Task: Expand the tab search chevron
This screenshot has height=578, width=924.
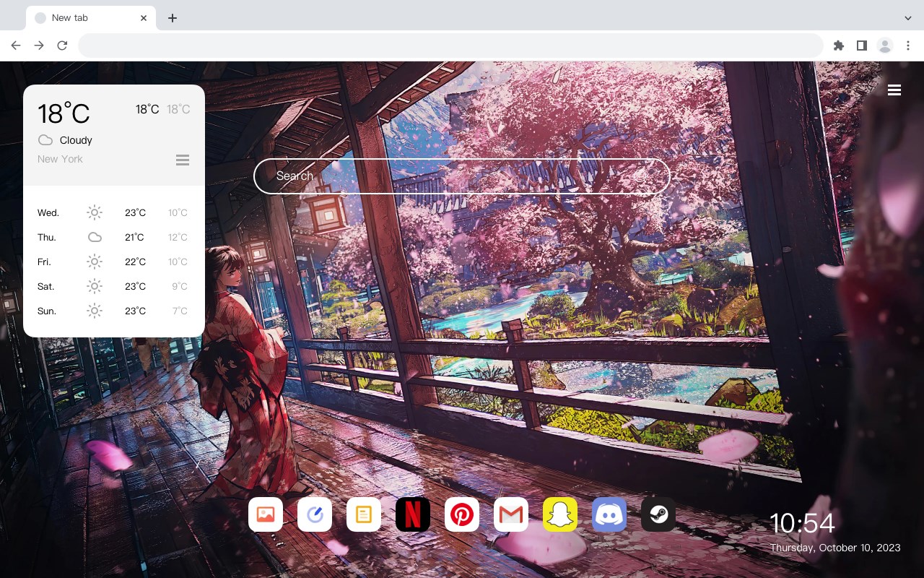Action: tap(908, 17)
